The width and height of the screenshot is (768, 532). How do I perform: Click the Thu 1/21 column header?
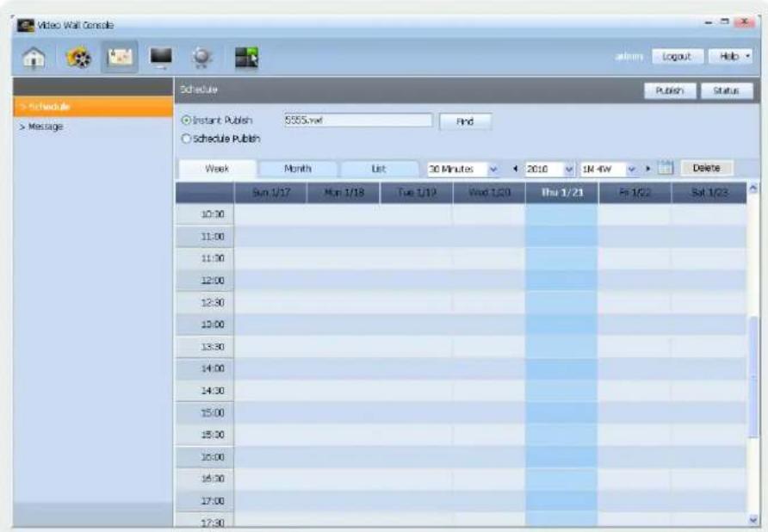point(562,193)
